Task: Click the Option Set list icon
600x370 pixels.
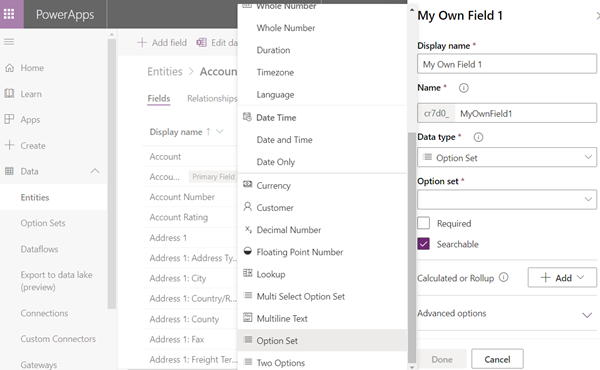Action: click(248, 340)
